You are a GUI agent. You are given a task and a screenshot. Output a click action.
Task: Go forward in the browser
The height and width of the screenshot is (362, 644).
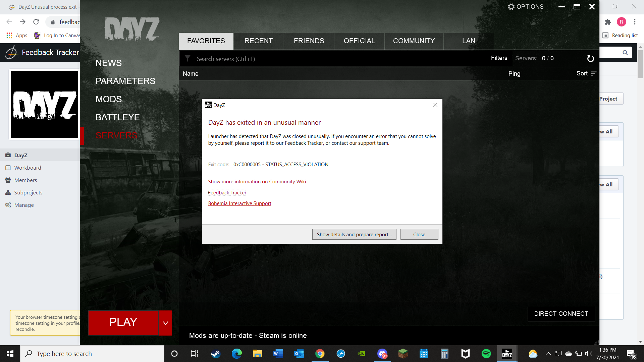(23, 22)
